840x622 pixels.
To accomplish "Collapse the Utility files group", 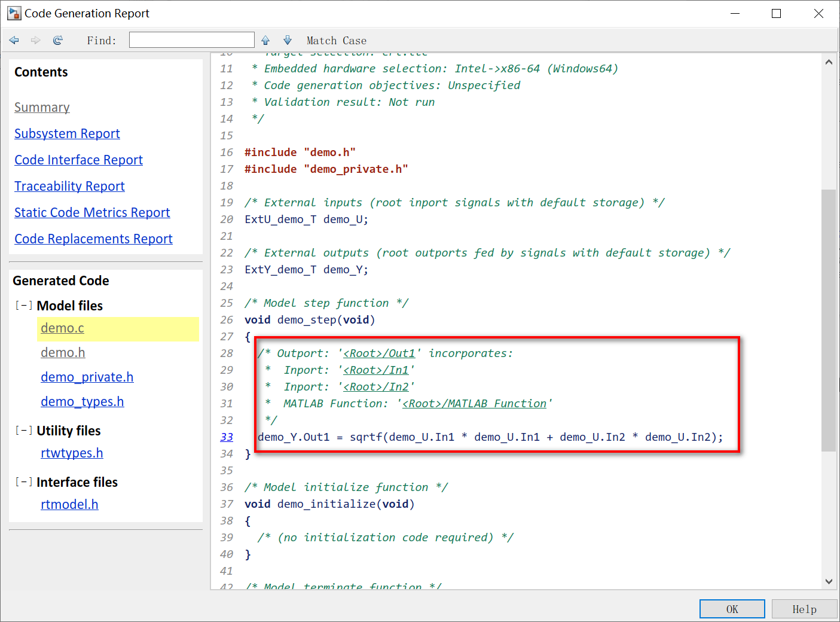I will tap(24, 431).
